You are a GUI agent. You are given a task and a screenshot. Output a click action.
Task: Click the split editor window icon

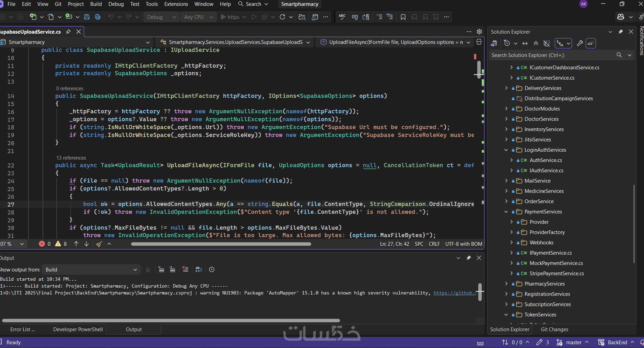click(x=479, y=42)
